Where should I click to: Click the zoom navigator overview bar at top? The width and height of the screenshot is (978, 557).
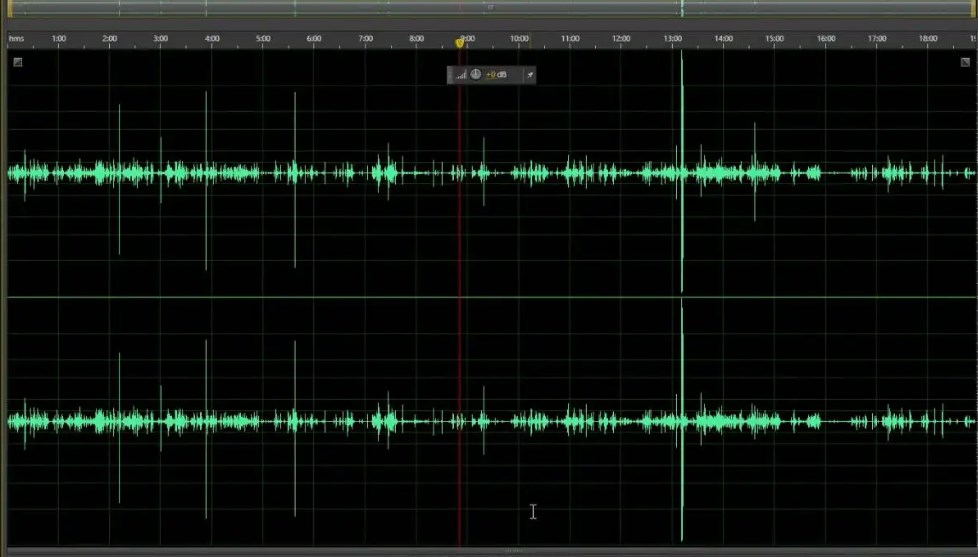(491, 7)
